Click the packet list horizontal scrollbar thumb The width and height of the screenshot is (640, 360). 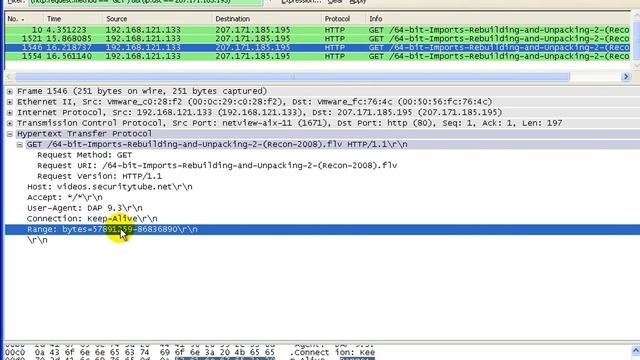pyautogui.click(x=292, y=77)
